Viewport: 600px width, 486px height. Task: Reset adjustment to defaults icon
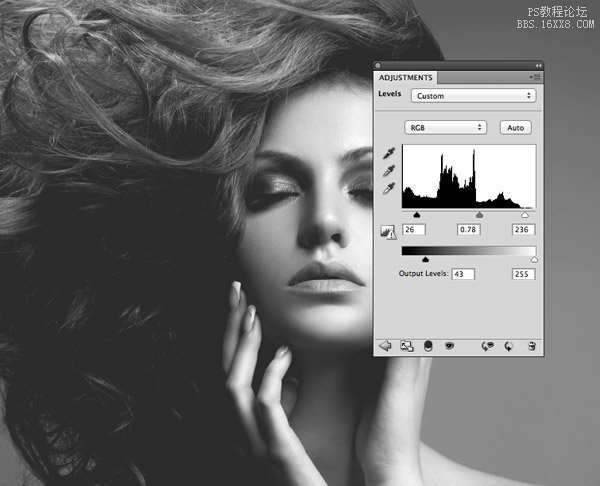point(509,346)
